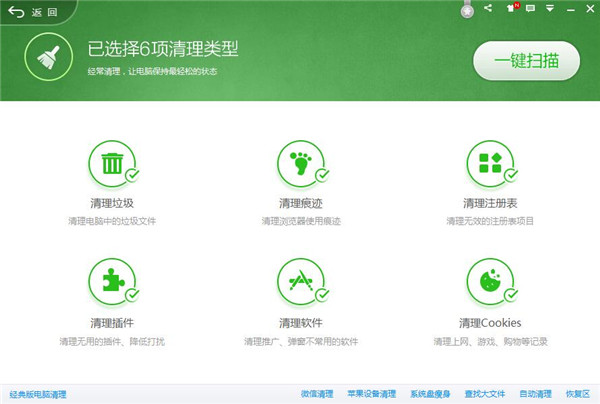Open 恢复区 in bottom bar
The image size is (600, 404).
[579, 395]
